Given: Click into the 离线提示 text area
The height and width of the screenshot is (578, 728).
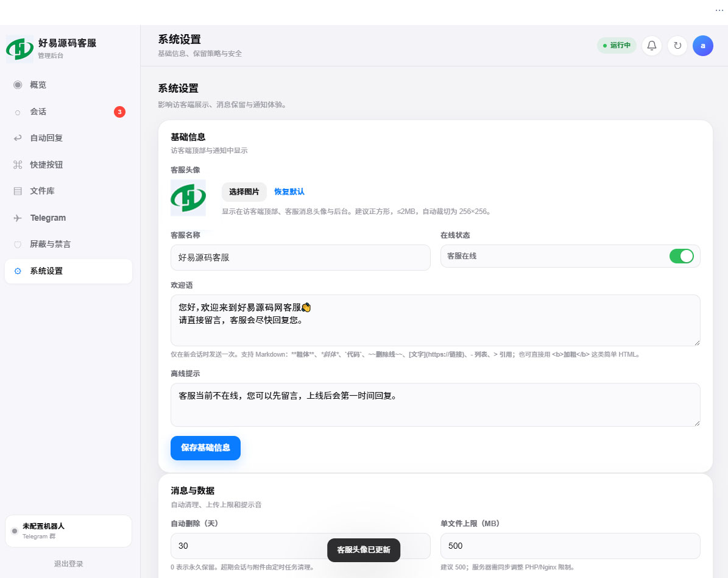Looking at the screenshot, I should (435, 405).
